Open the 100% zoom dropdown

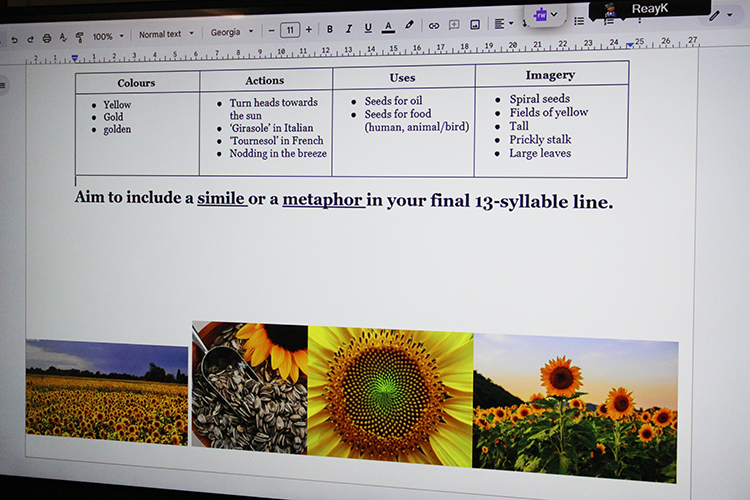click(108, 36)
